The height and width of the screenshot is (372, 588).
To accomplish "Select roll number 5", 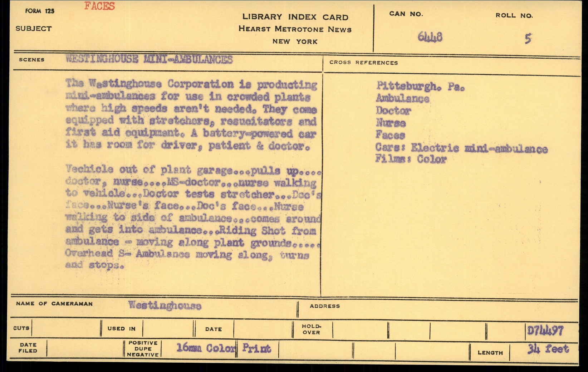I will pos(528,39).
